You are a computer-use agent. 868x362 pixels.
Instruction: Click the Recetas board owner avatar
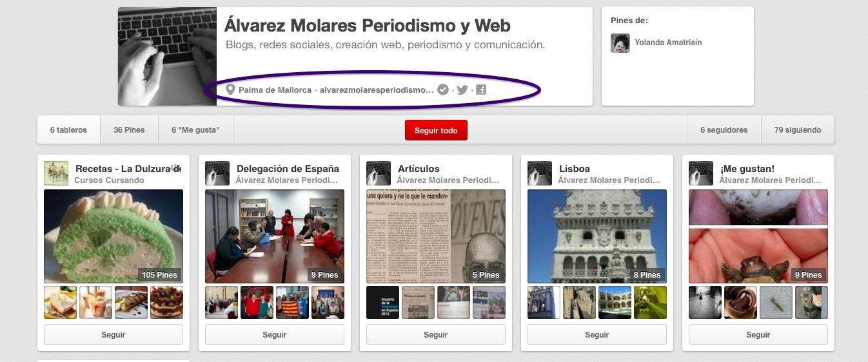coord(56,173)
